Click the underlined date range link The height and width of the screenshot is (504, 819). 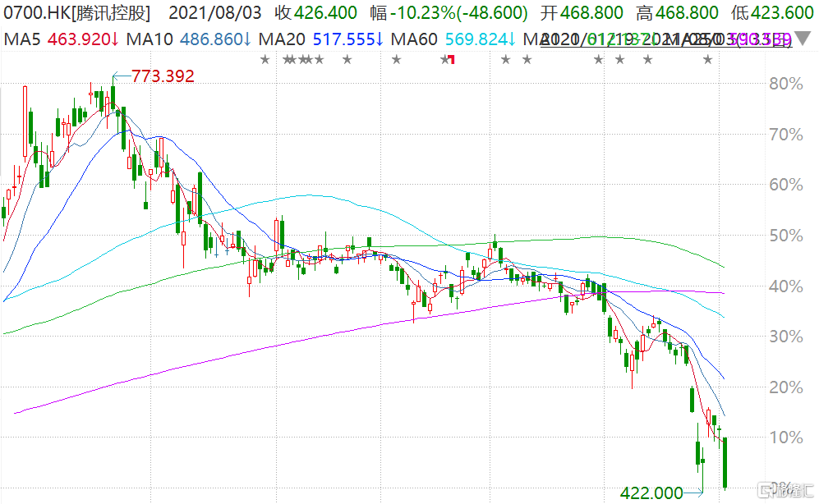[666, 39]
